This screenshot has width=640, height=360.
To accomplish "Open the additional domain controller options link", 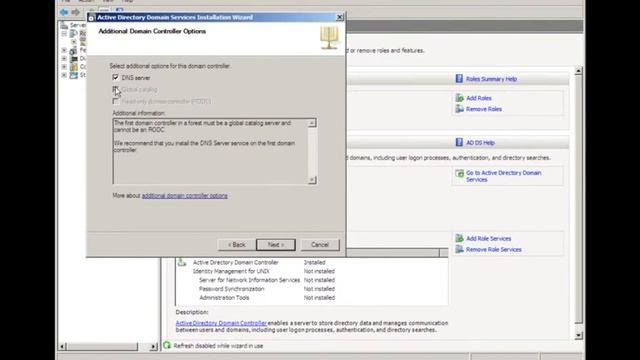I will (x=184, y=196).
